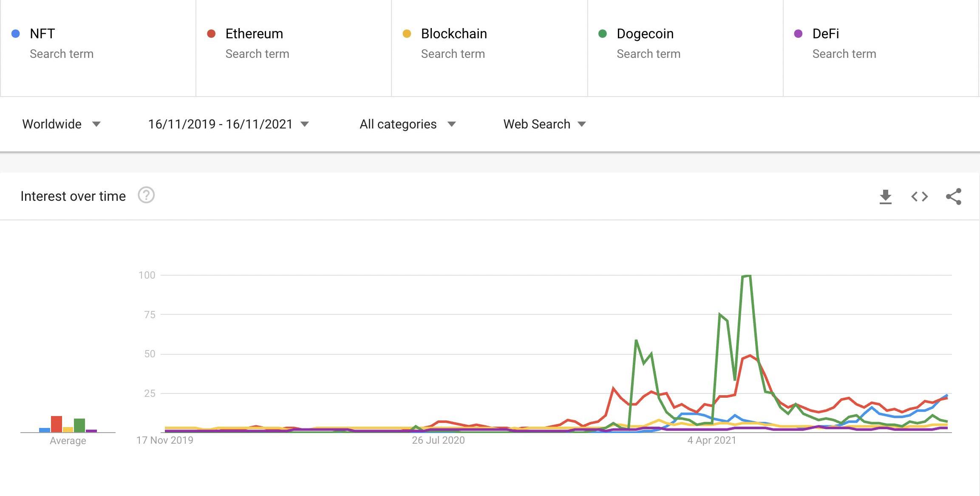Click the yellow Blockchain color dot
Screen dimensions: 980x496
point(407,34)
